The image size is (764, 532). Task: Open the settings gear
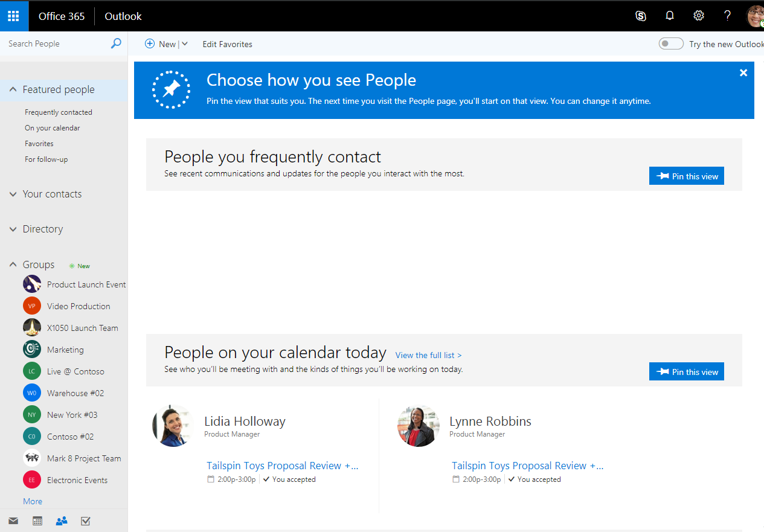click(x=699, y=16)
